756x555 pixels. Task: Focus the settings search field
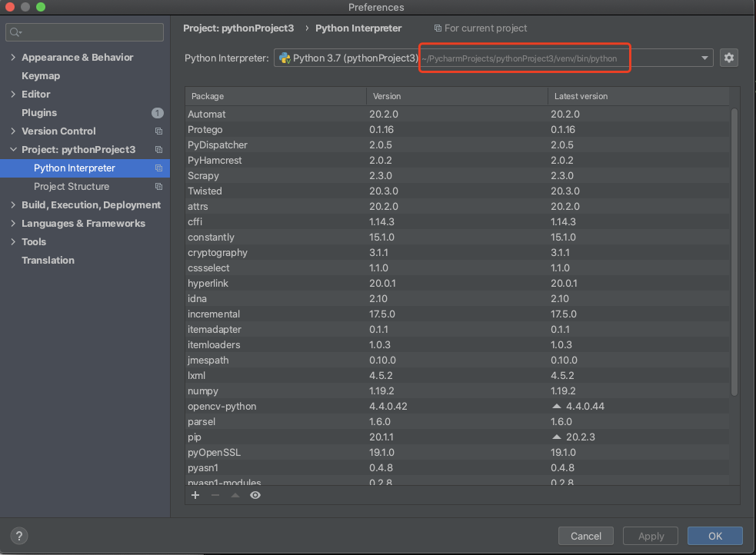[x=85, y=32]
